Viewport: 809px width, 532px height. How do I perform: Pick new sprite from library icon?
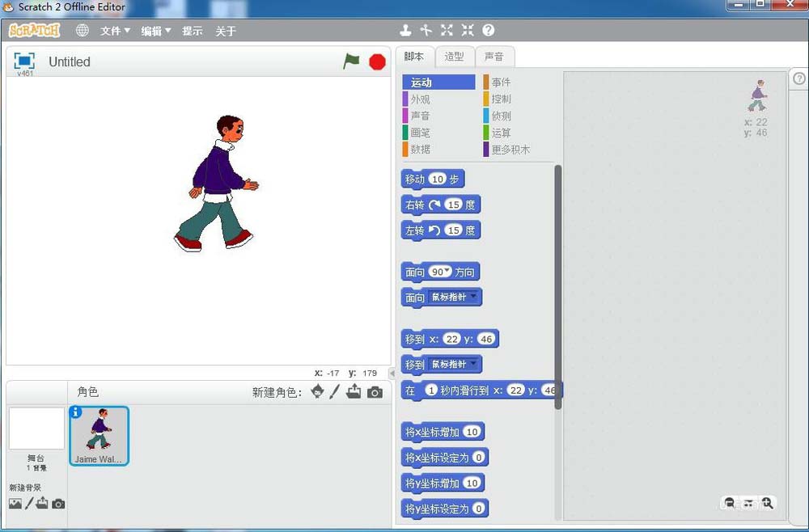pyautogui.click(x=317, y=391)
